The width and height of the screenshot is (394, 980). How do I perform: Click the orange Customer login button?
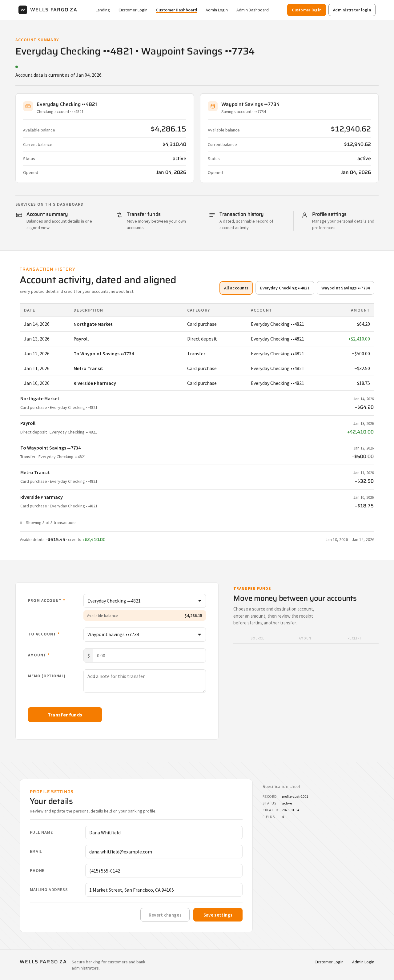click(307, 10)
